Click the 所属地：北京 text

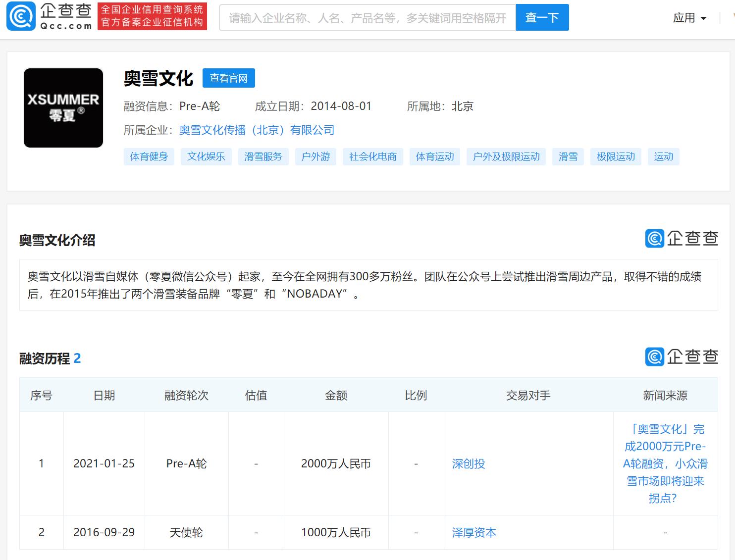coord(440,106)
